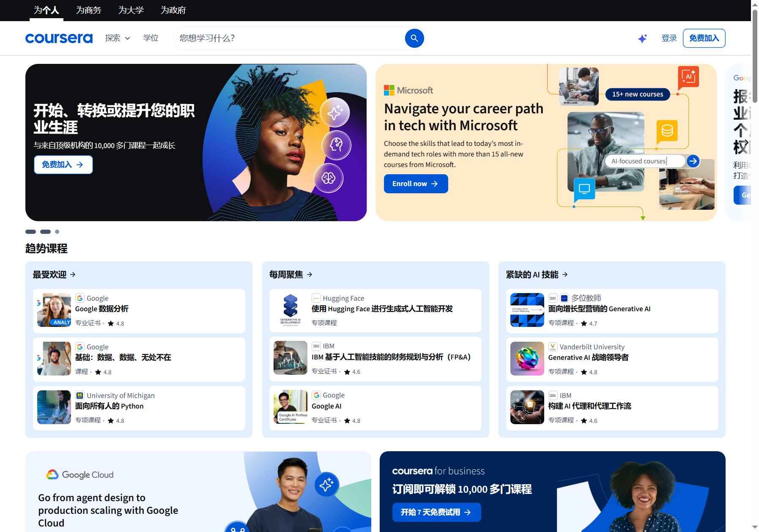The width and height of the screenshot is (759, 532).
Task: Open the Generative AI 战略领导者 colorful thumbnail
Action: click(527, 359)
